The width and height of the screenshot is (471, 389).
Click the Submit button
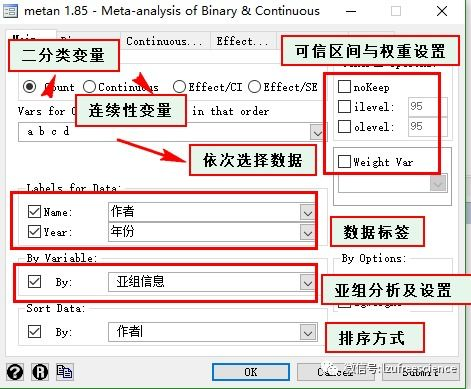[421, 372]
